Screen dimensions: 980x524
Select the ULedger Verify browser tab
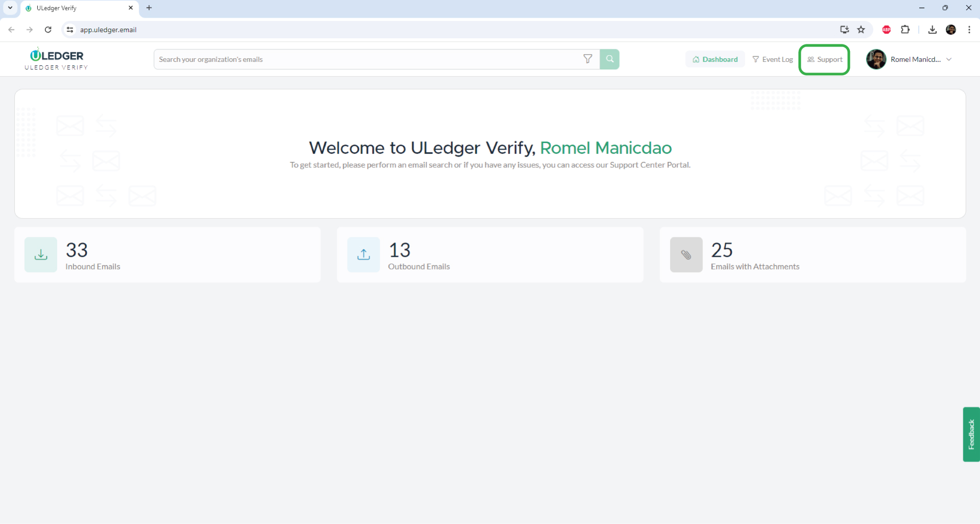pos(79,8)
